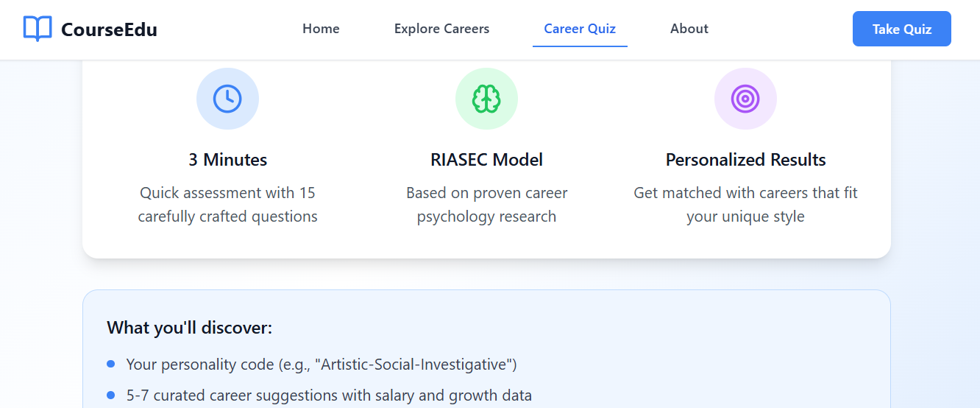This screenshot has height=408, width=980.
Task: Click "Based on proven career" description text
Action: click(486, 193)
